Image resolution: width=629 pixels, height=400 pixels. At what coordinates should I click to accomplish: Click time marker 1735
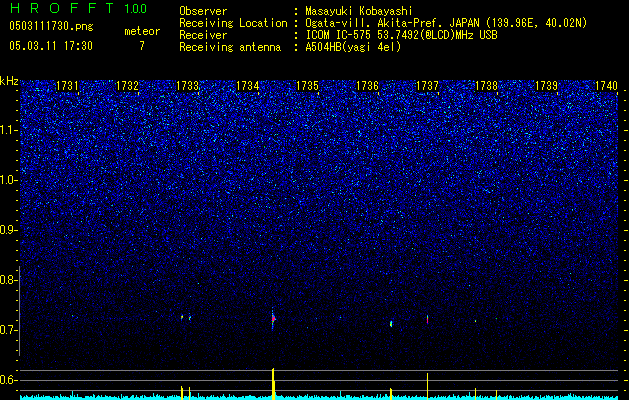coord(307,86)
